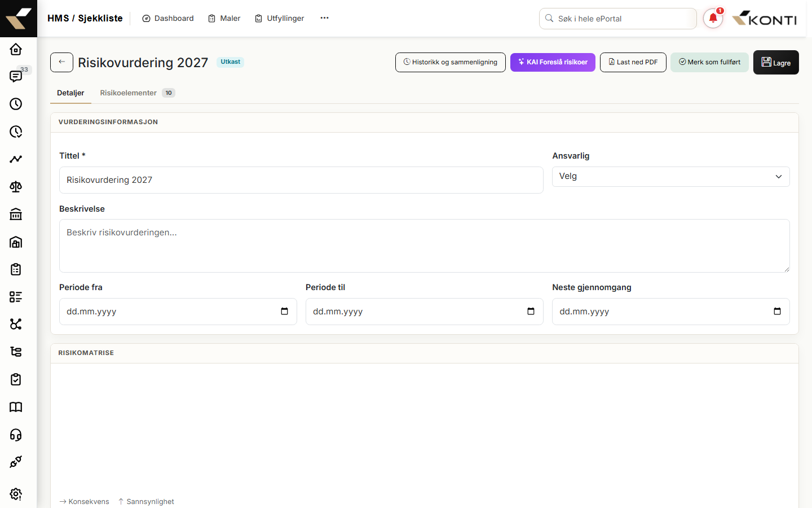Click the Periode fra date field
This screenshot has height=508, width=812.
point(178,312)
